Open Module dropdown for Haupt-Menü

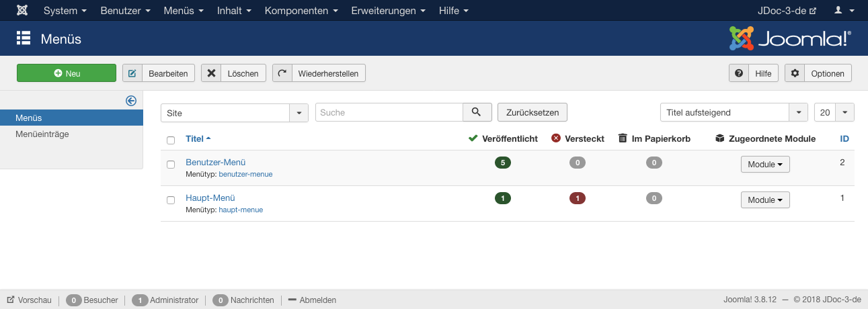[765, 200]
